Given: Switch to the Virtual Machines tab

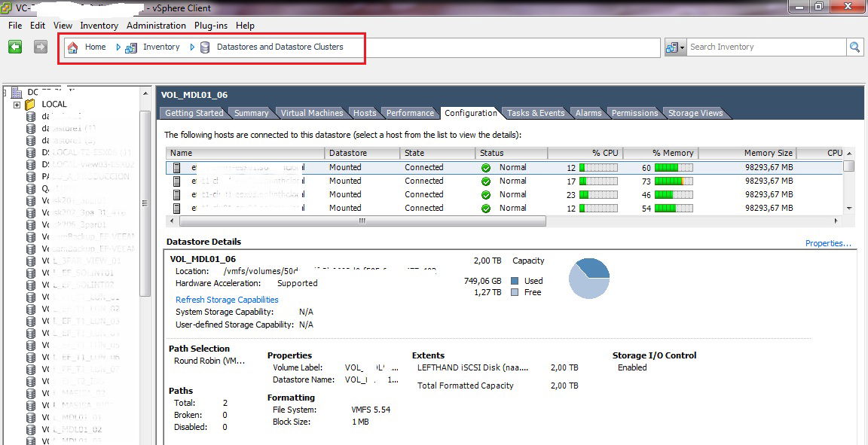Looking at the screenshot, I should pyautogui.click(x=312, y=114).
